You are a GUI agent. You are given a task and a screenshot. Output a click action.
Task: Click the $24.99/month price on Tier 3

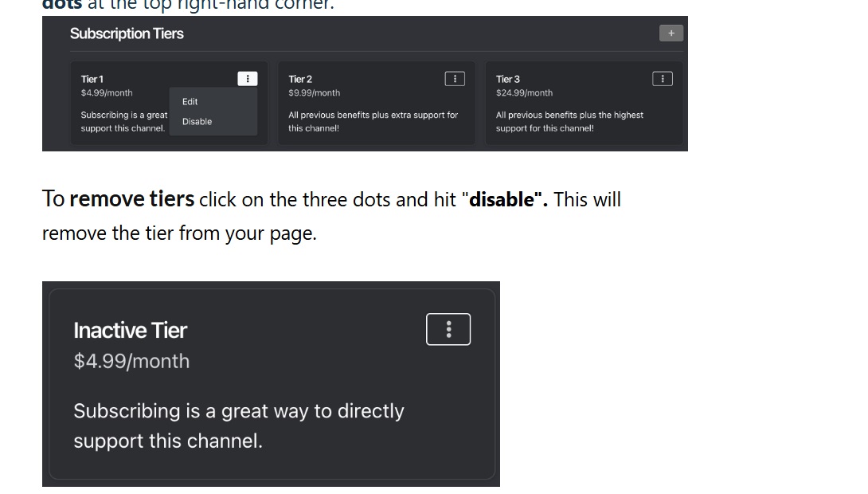pyautogui.click(x=524, y=93)
